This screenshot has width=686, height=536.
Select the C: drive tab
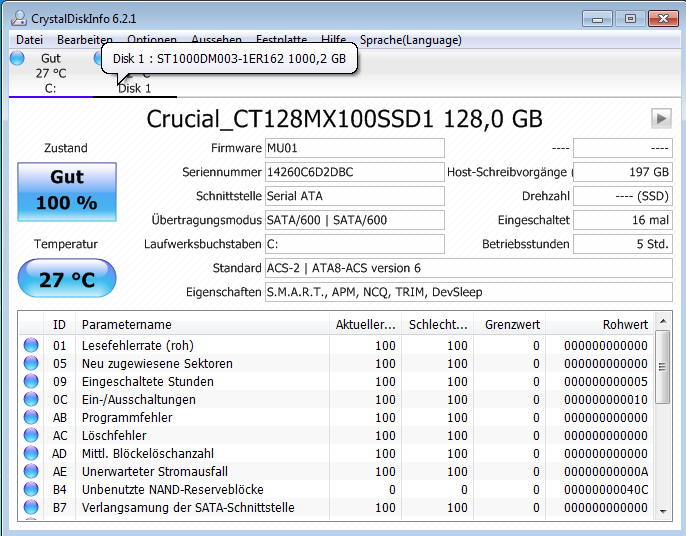[x=51, y=73]
